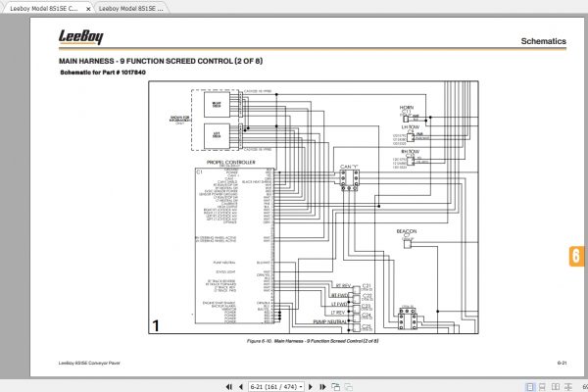Open the page number dropdown arrow

[x=301, y=387]
